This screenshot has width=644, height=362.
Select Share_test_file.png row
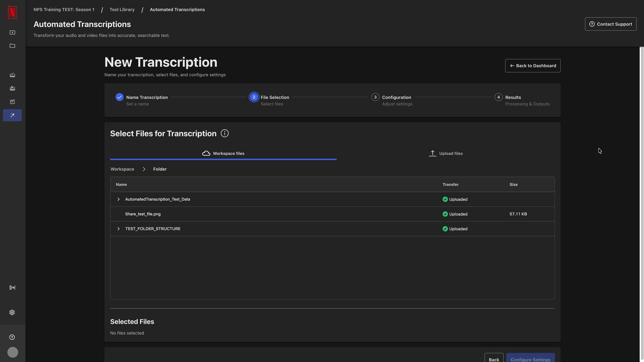coord(143,214)
